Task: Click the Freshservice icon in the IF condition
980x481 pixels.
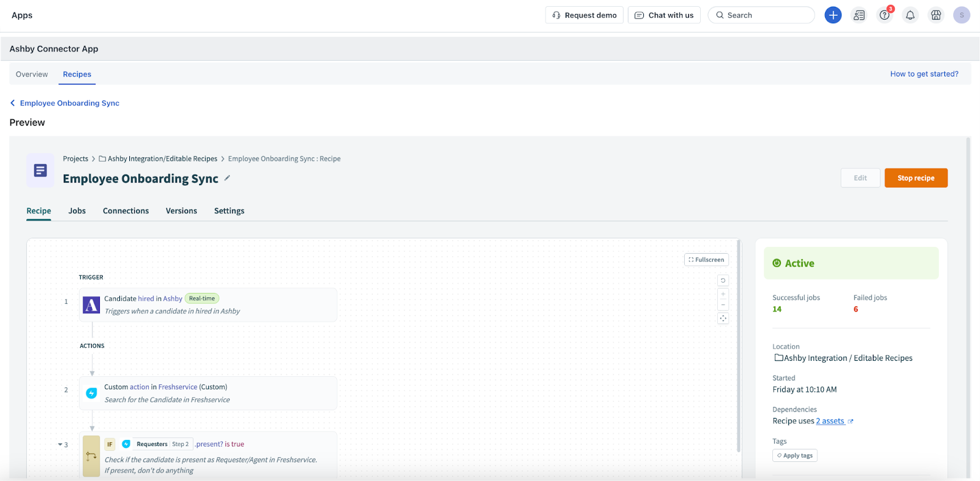Action: (x=126, y=444)
